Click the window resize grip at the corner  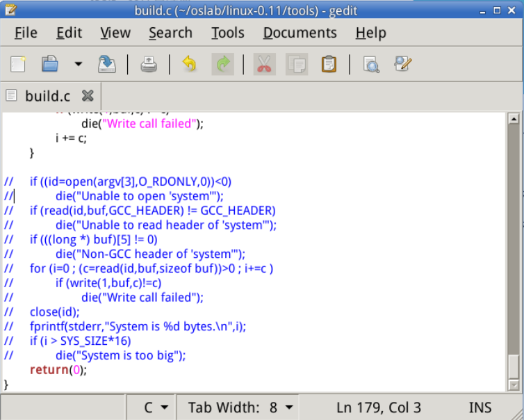click(x=517, y=413)
